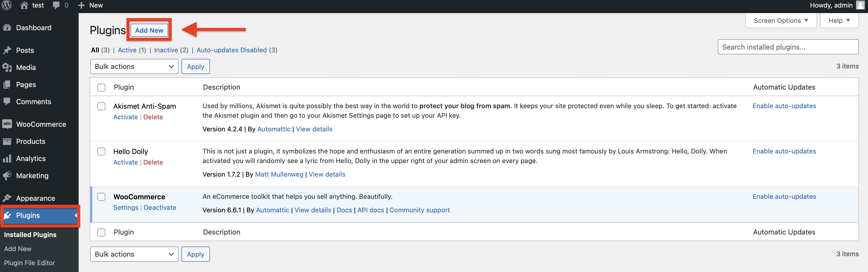Open top Bulk actions dropdown
This screenshot has height=272, width=868.
(x=134, y=67)
